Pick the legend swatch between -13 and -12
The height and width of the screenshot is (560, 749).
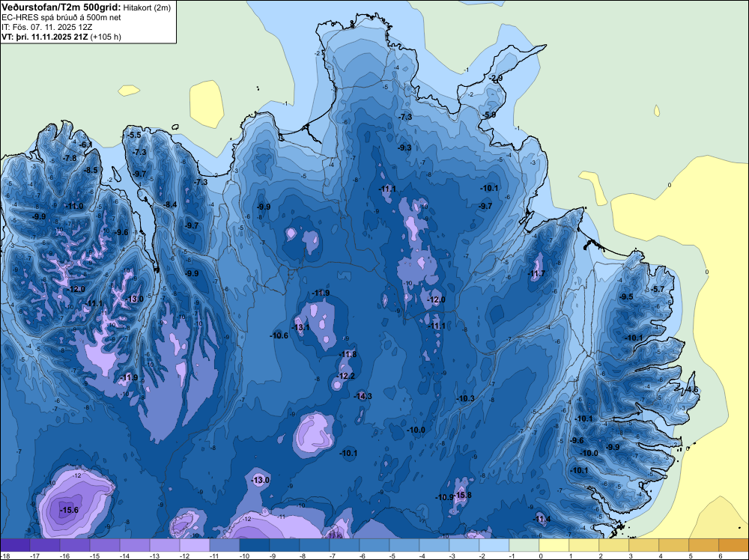(164, 545)
